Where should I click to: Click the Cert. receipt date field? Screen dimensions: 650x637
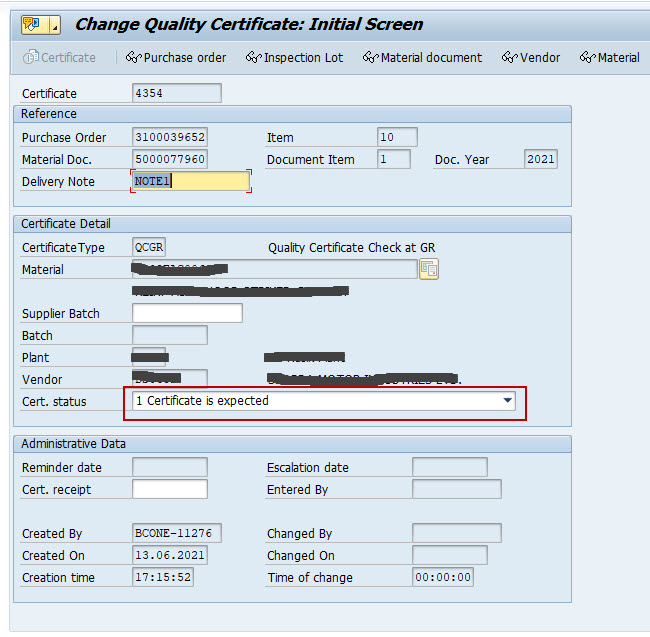tap(170, 489)
